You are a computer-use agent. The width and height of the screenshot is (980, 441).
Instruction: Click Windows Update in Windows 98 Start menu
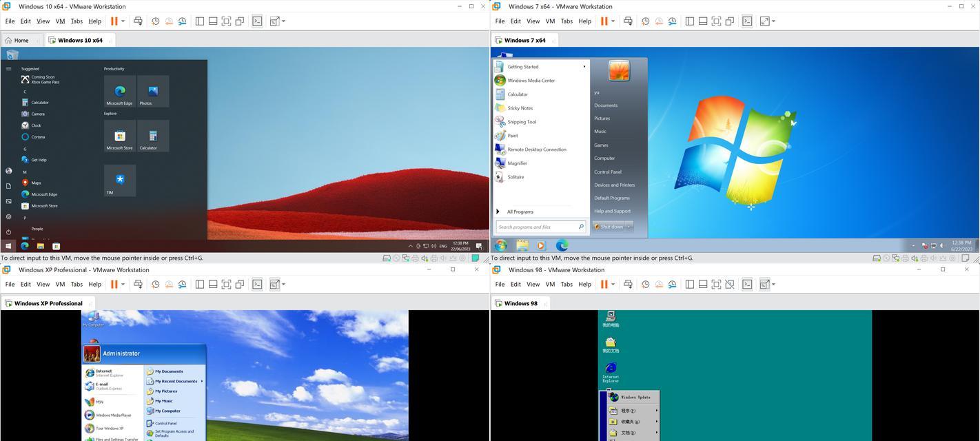pyautogui.click(x=635, y=397)
